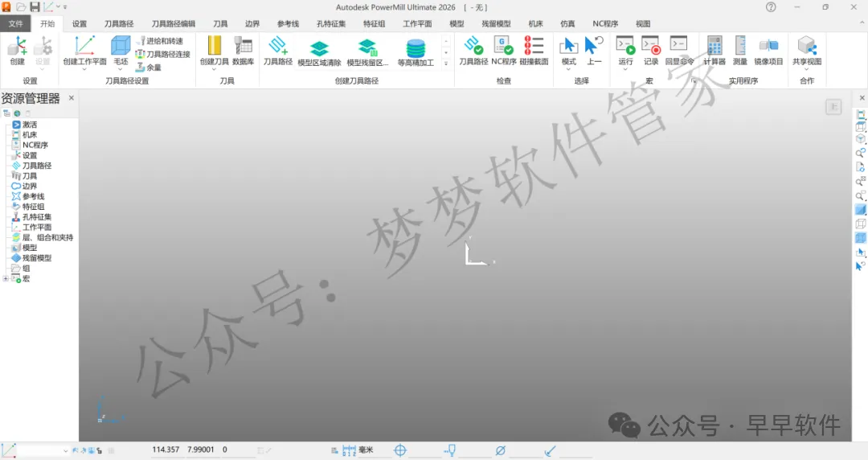This screenshot has width=868, height=460.
Task: Switch to the NC程序 ribbon tab
Action: click(x=605, y=24)
